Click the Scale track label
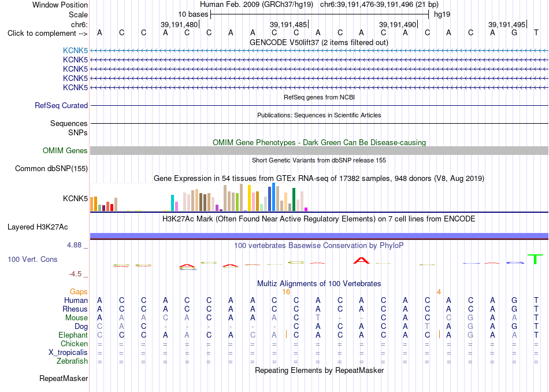Viewport: 549px width, 392px height. [x=79, y=14]
